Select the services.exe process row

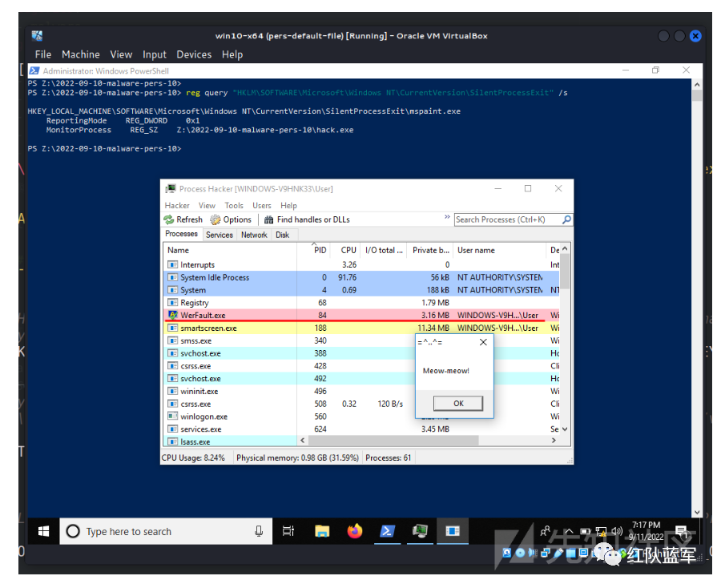361,429
